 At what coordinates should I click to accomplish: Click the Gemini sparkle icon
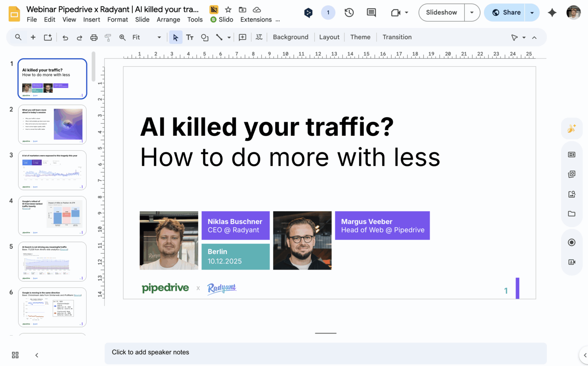click(552, 12)
